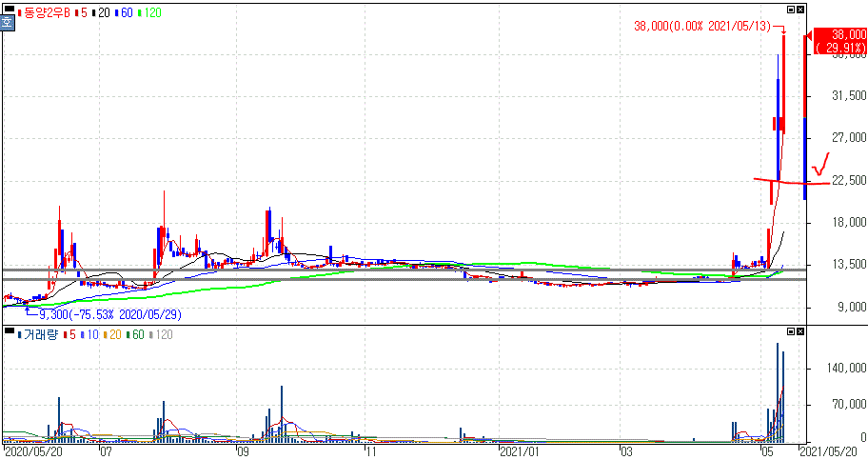
Task: Close the 거래량 volume pane
Action: point(800,331)
